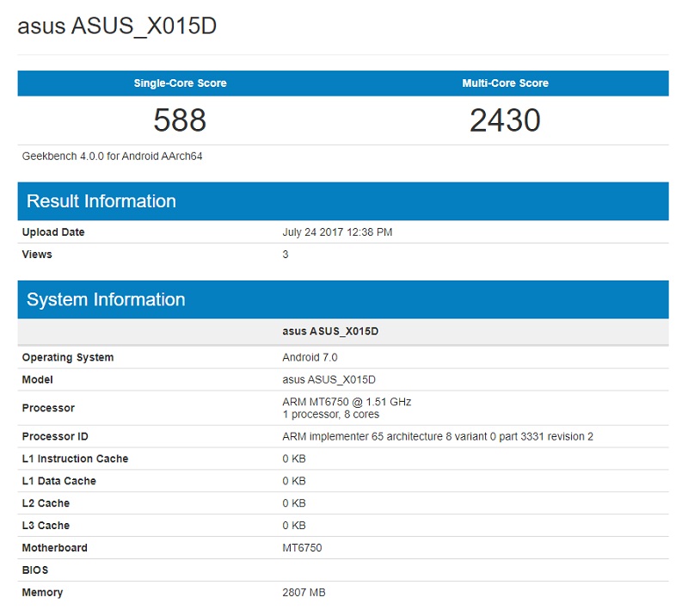Image resolution: width=688 pixels, height=616 pixels.
Task: Click the L1 Instruction Cache label
Action: 74,459
